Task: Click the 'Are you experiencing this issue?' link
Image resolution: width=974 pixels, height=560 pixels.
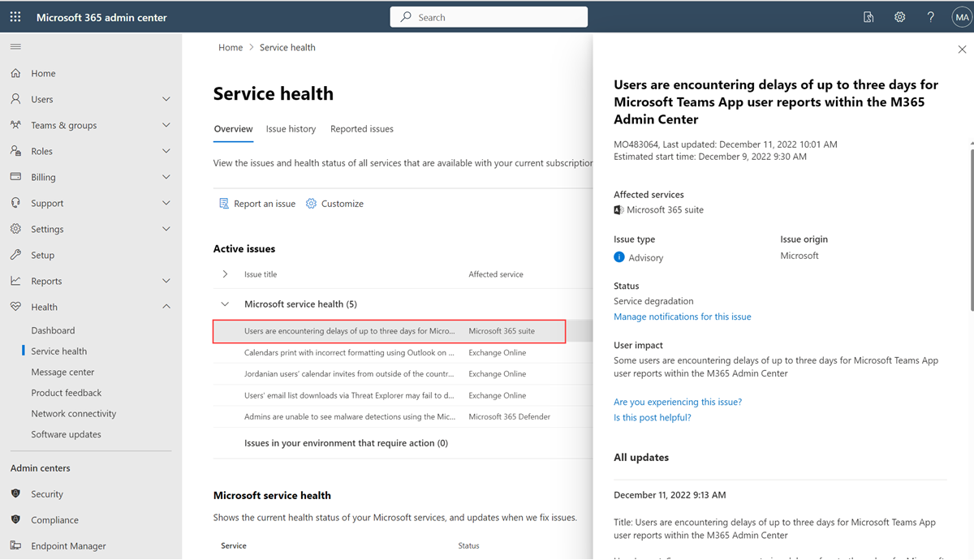Action: 677,402
